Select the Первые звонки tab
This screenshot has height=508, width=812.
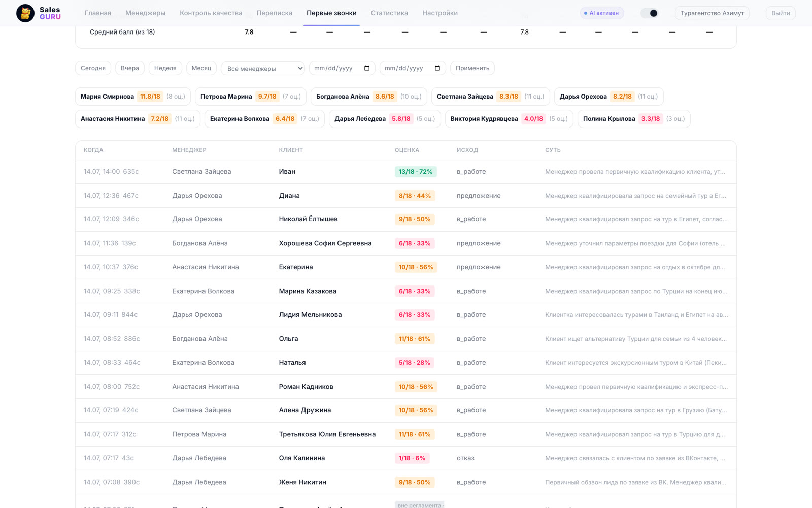pyautogui.click(x=331, y=13)
